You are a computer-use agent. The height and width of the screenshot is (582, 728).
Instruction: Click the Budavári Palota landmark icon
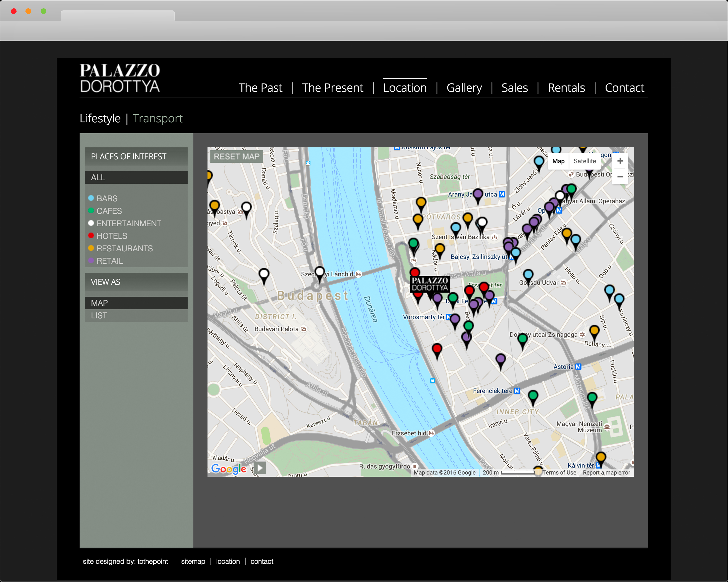point(304,329)
